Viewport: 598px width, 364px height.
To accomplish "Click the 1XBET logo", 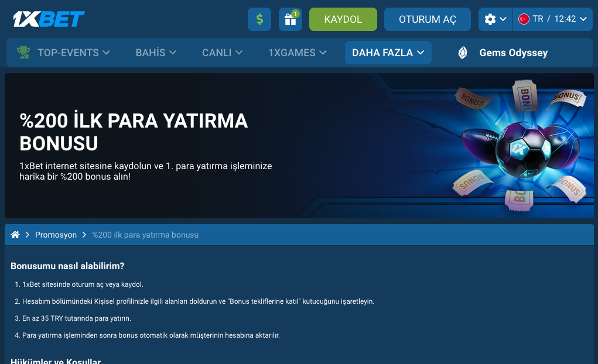I will point(49,19).
